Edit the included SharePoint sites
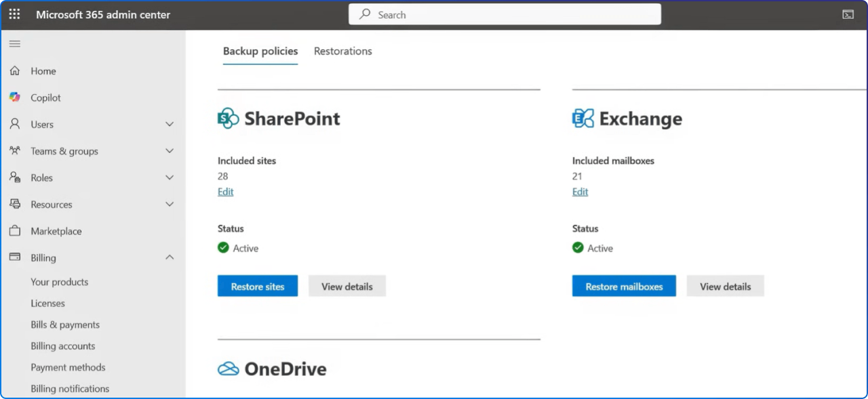Image resolution: width=868 pixels, height=399 pixels. 225,191
